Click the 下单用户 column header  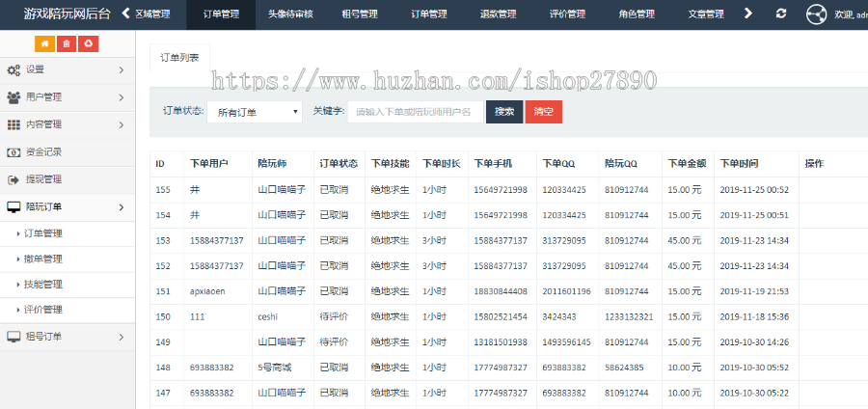209,164
